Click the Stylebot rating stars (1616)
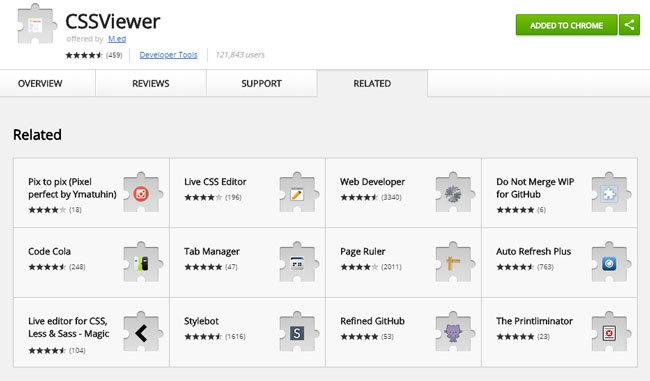The height and width of the screenshot is (381, 650). point(215,337)
